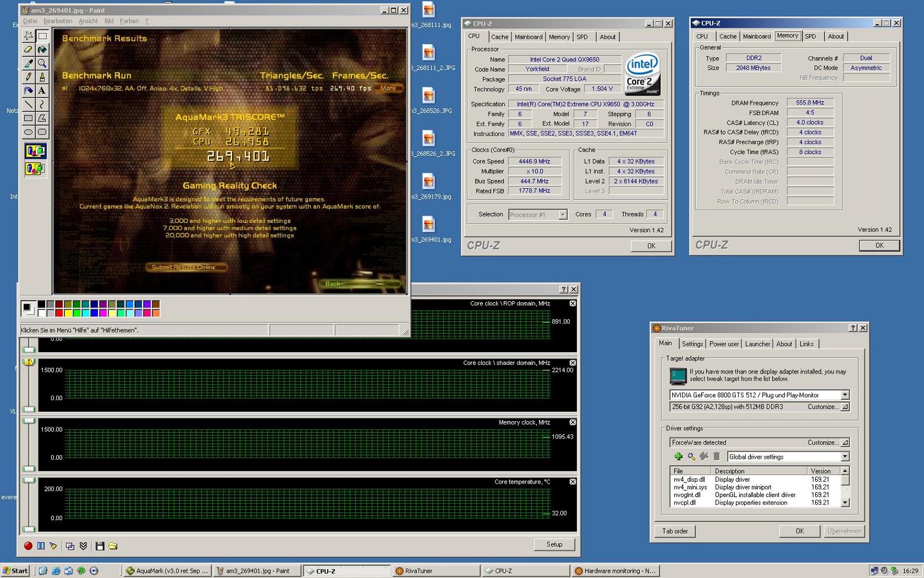This screenshot has width=924, height=578.
Task: Select the Rectangle shape tool
Action: (28, 118)
